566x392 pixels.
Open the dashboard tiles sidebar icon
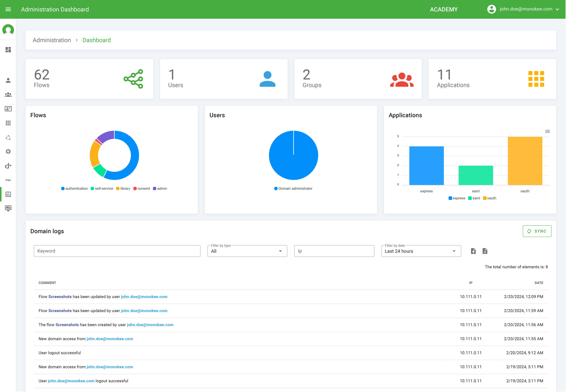coord(8,50)
